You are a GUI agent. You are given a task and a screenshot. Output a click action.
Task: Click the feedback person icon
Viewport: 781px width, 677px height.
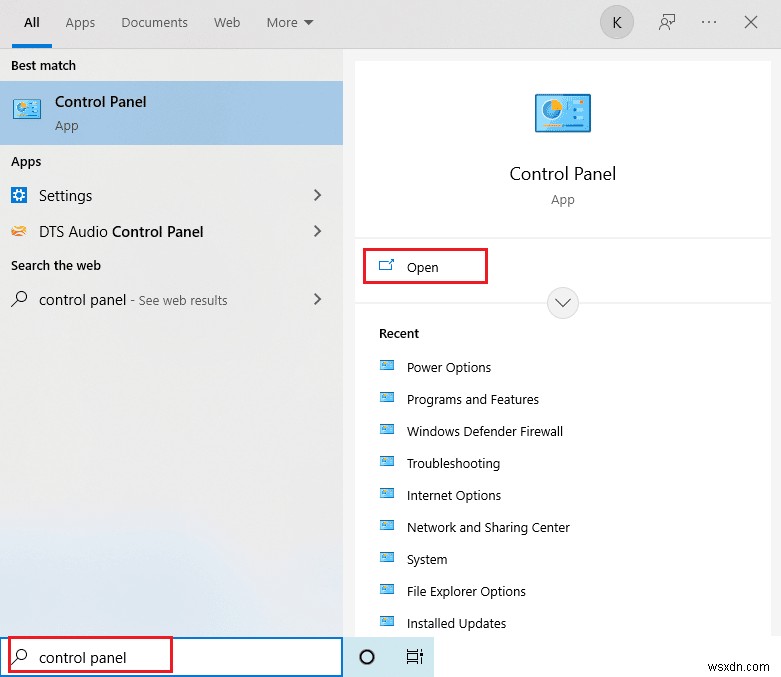click(666, 22)
